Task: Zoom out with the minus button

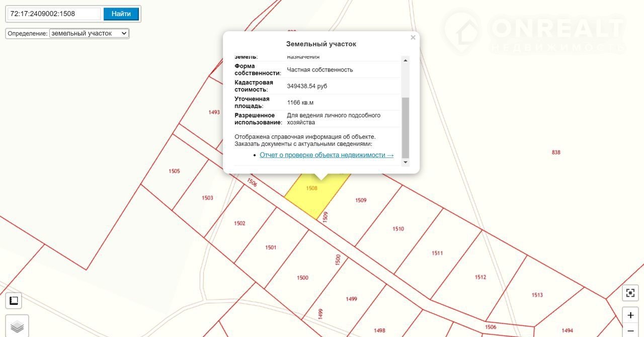Action: coord(630,331)
